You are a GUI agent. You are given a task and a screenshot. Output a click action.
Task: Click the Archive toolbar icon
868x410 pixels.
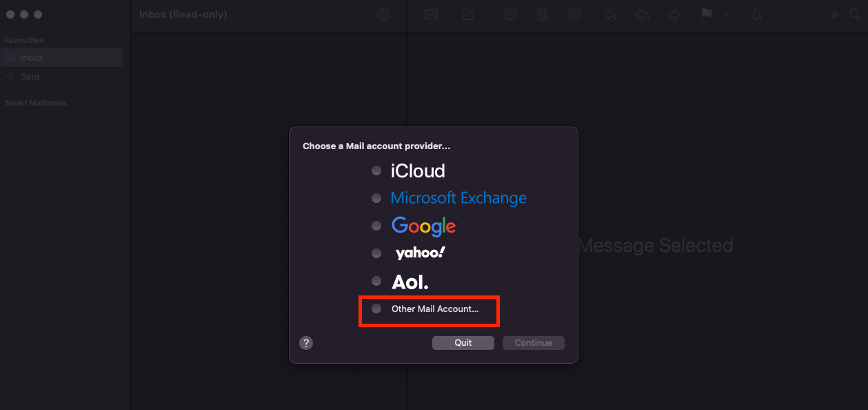click(x=510, y=14)
